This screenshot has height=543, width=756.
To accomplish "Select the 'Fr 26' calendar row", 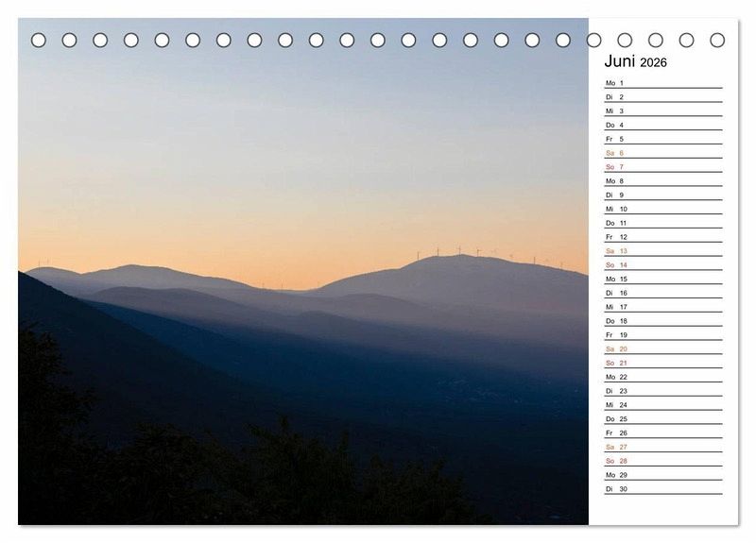I will tap(663, 433).
